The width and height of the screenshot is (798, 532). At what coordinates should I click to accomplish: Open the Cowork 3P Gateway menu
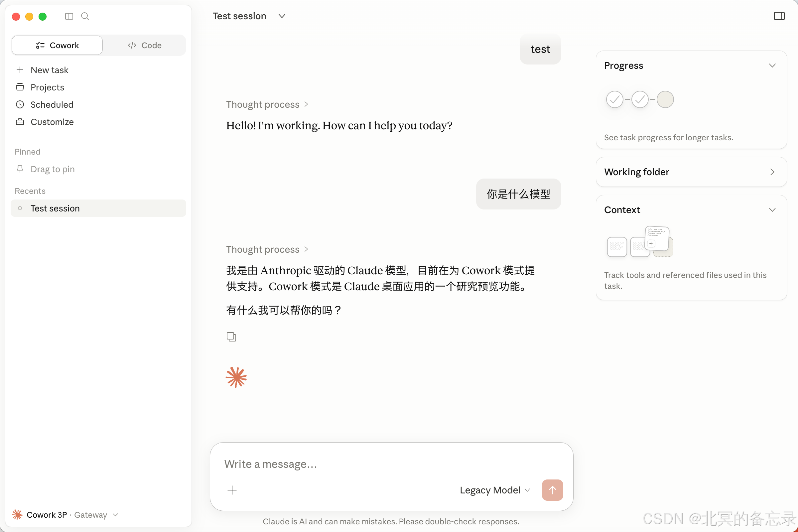[x=65, y=515]
